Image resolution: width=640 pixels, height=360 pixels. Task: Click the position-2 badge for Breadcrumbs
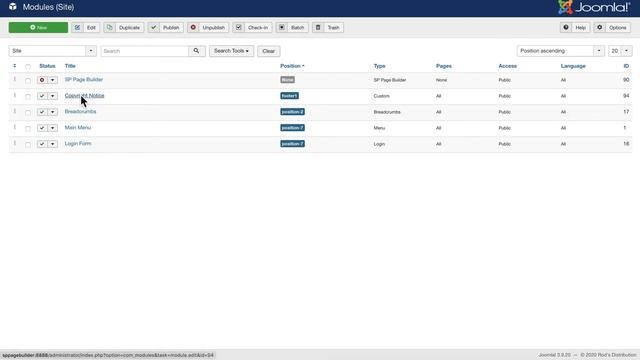pyautogui.click(x=292, y=112)
